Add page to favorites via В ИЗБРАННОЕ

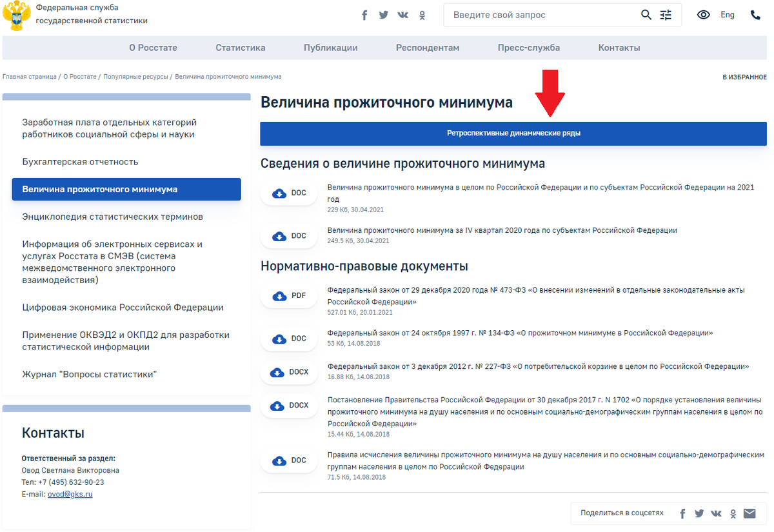pyautogui.click(x=745, y=76)
